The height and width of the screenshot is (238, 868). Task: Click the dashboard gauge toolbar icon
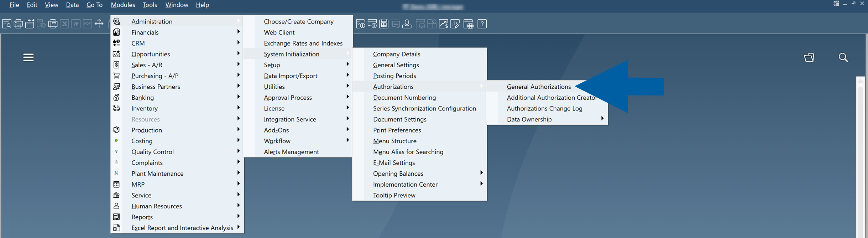(420, 24)
